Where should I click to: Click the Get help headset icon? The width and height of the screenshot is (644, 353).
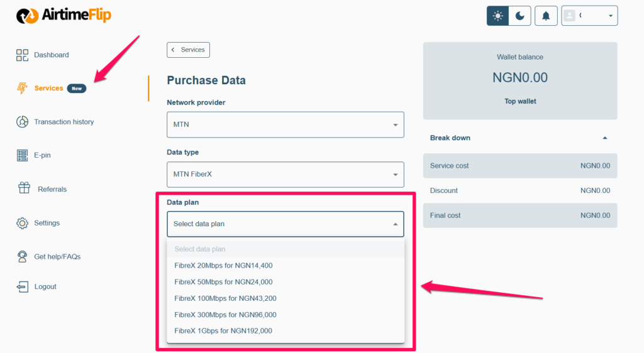22,257
